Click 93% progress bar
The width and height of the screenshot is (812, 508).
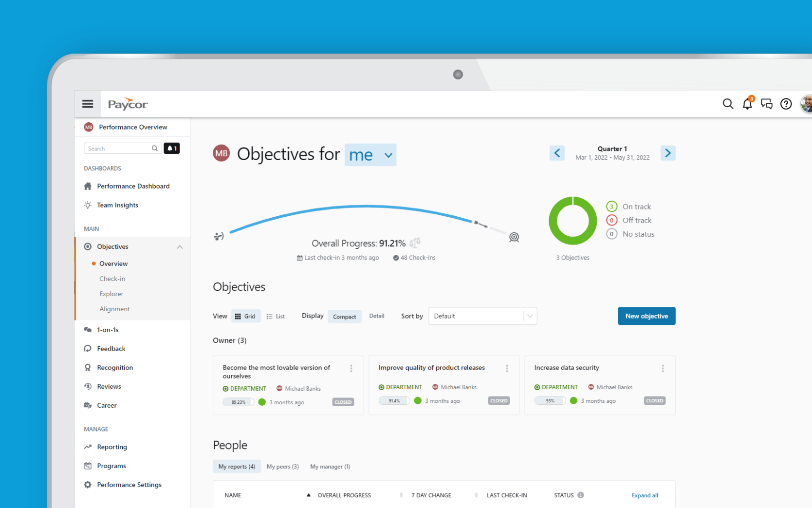point(550,401)
